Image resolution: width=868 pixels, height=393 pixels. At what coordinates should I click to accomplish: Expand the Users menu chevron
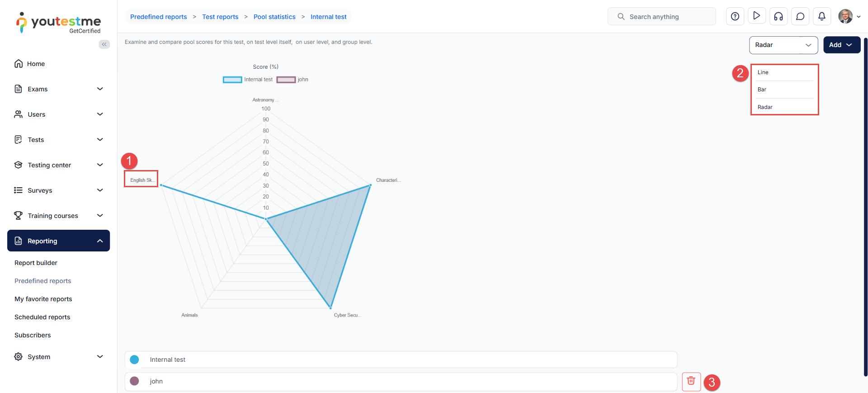[x=100, y=114]
